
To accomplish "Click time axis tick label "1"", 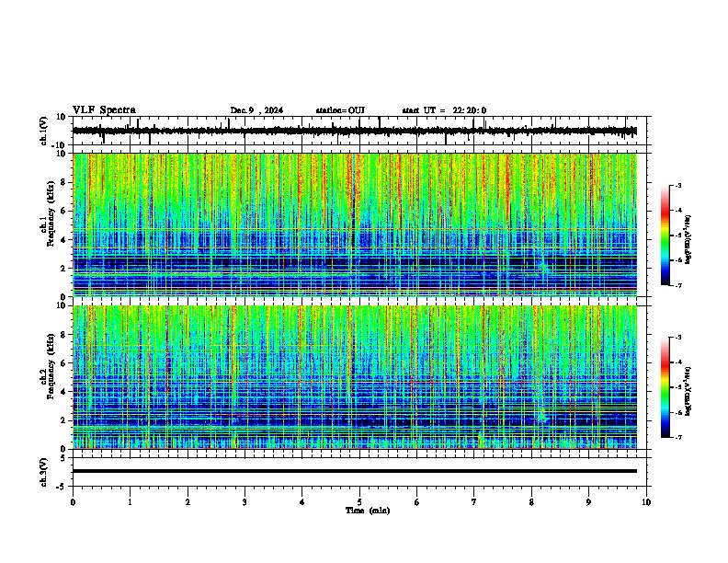I will [x=131, y=502].
